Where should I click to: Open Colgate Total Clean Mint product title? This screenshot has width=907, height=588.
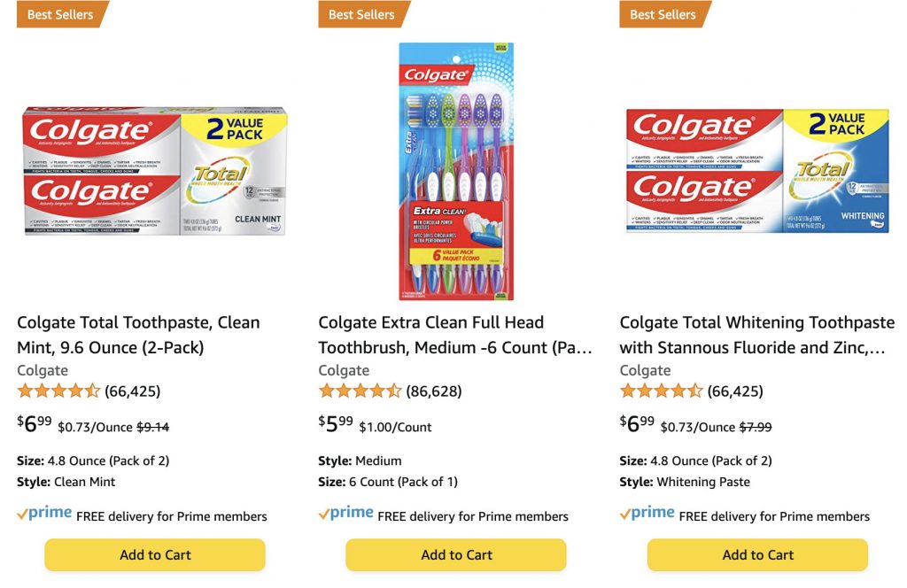click(x=138, y=335)
